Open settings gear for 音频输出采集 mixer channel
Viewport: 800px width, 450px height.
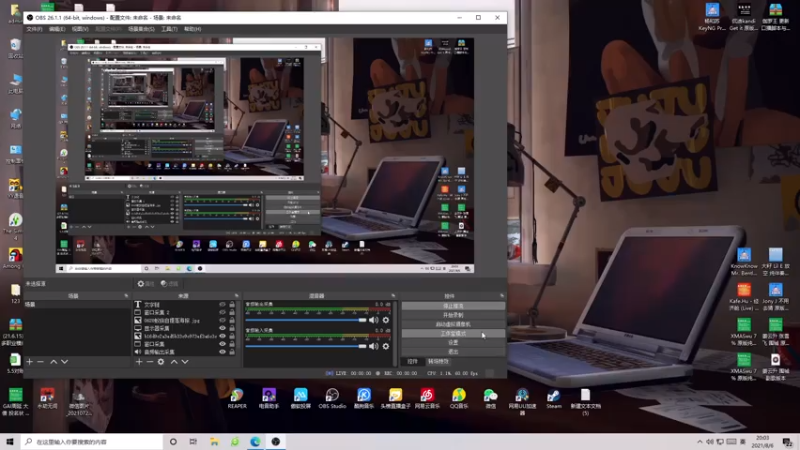pyautogui.click(x=386, y=320)
